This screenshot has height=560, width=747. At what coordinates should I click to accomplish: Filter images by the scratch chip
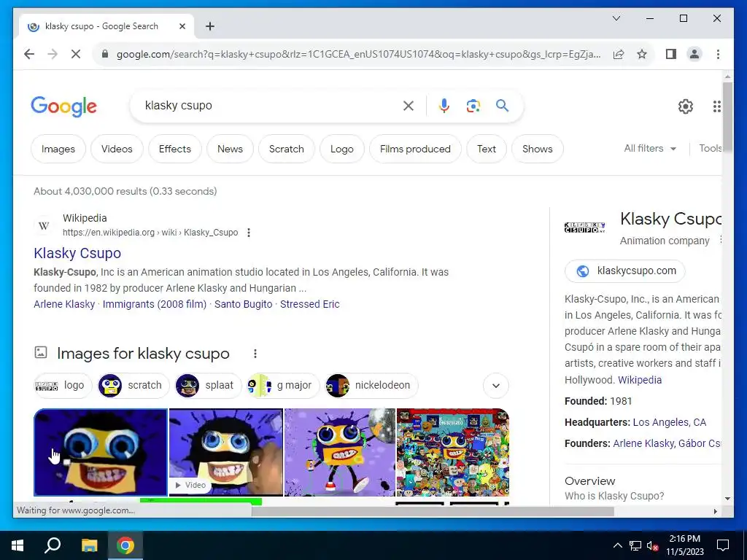click(x=133, y=385)
